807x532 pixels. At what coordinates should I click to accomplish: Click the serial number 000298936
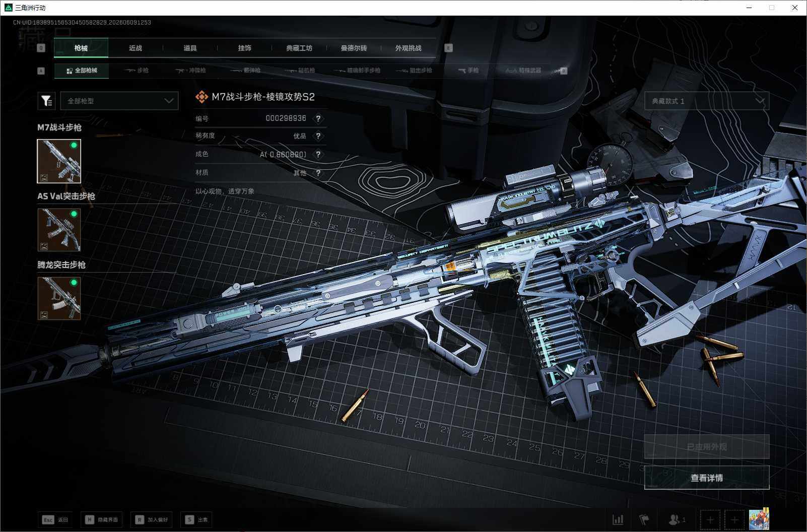click(286, 118)
